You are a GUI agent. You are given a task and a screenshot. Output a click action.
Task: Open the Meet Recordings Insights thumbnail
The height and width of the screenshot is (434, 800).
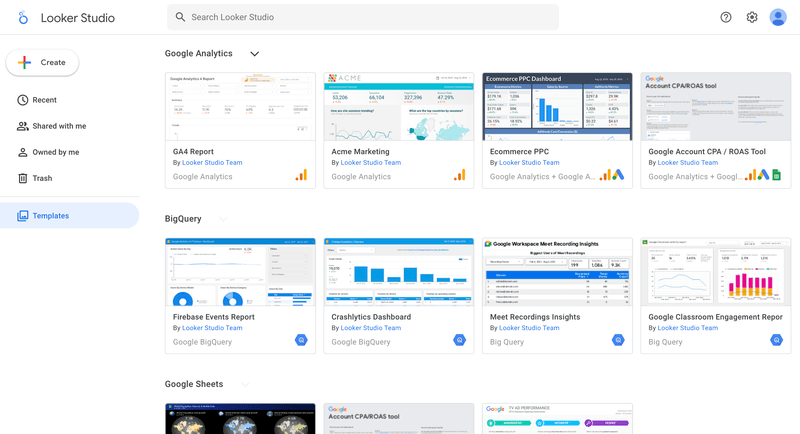pos(557,272)
